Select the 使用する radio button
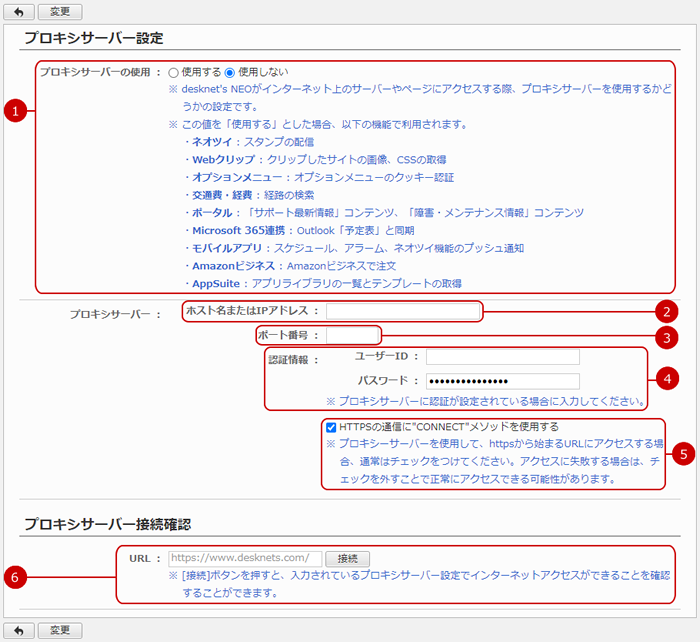The width and height of the screenshot is (700, 642). 174,73
